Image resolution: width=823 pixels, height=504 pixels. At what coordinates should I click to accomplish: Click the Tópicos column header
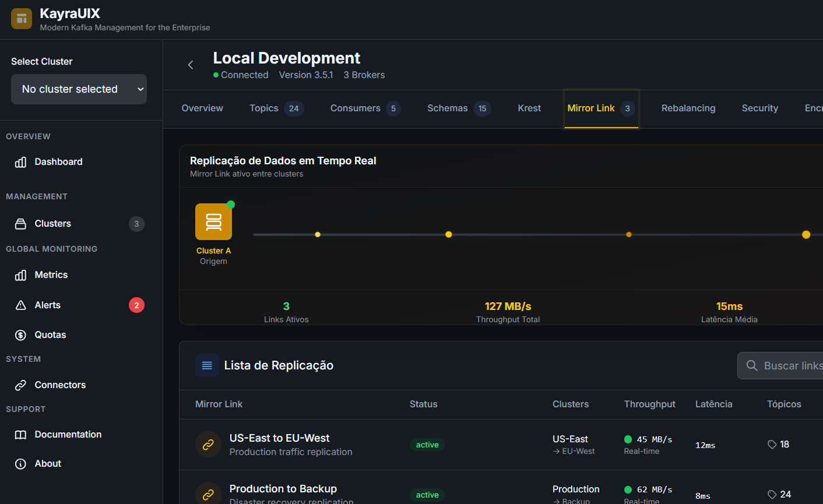tap(784, 404)
